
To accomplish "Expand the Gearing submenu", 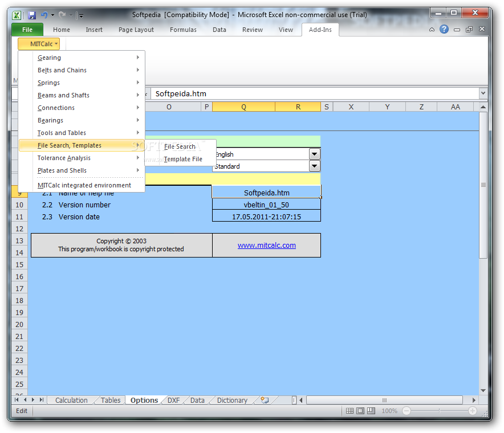I will (82, 58).
